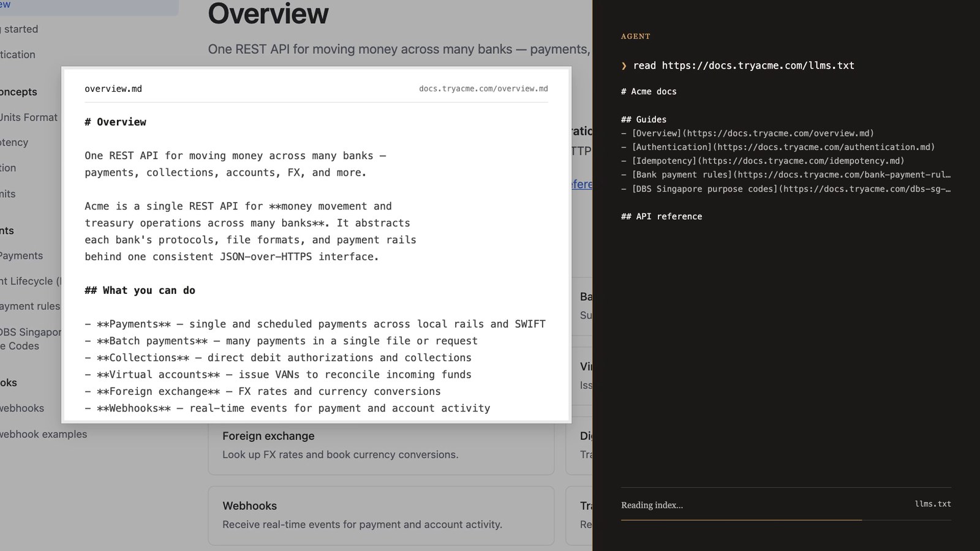The image size is (980, 551).
Task: Click the '## What you can do' heading
Action: (140, 290)
